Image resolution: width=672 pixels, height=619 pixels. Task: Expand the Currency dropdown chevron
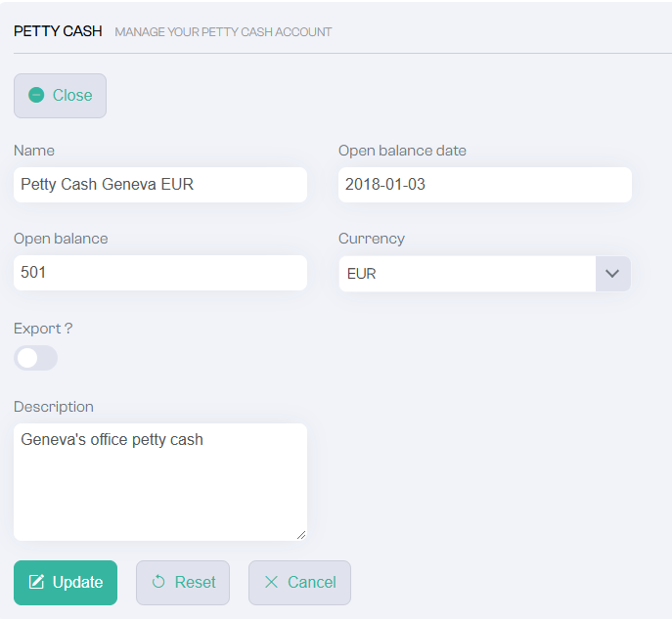click(612, 274)
